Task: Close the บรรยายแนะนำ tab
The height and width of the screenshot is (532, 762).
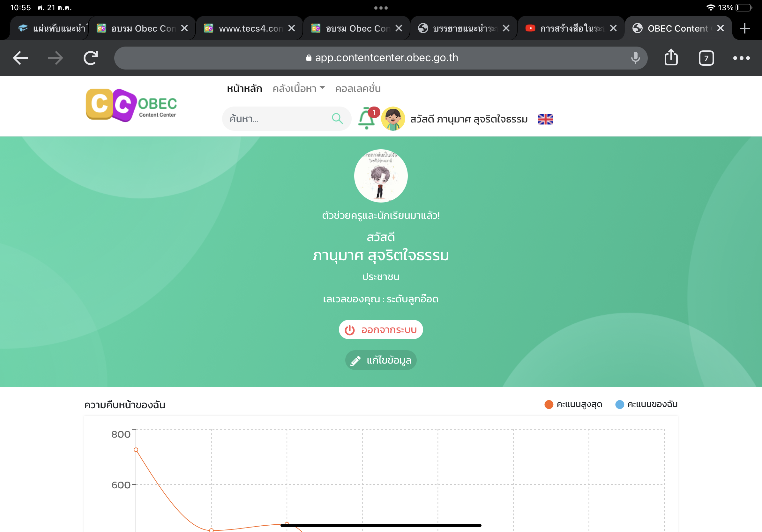Action: [506, 28]
